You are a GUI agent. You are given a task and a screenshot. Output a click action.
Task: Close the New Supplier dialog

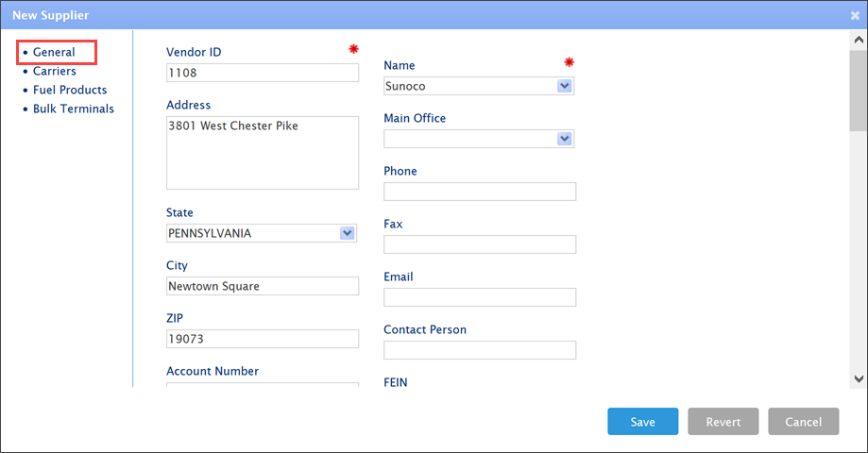[855, 15]
